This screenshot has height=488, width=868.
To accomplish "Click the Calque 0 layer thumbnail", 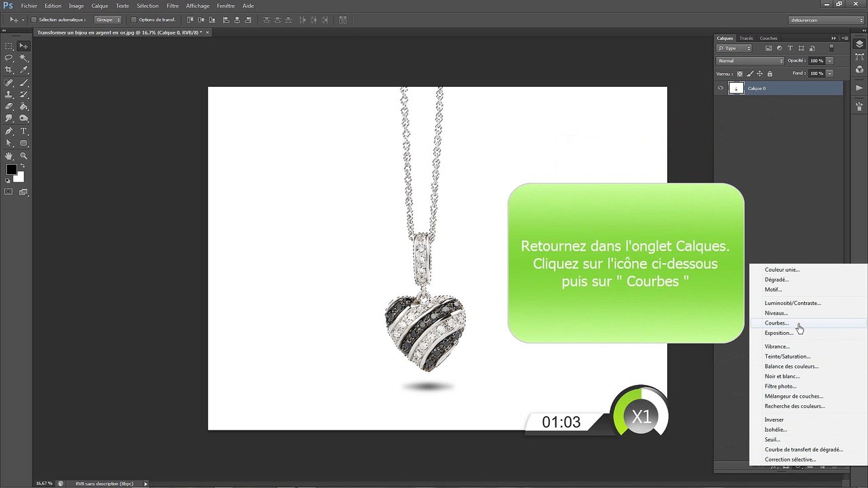I will coord(736,88).
